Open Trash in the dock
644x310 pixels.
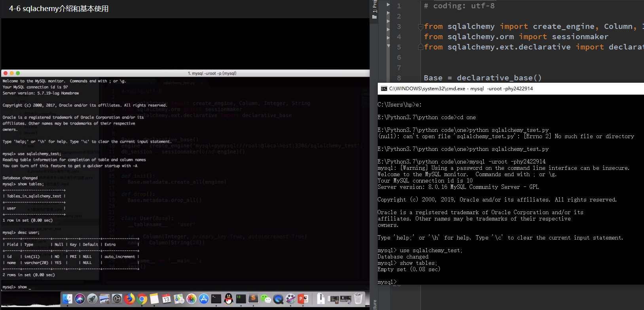tap(358, 299)
